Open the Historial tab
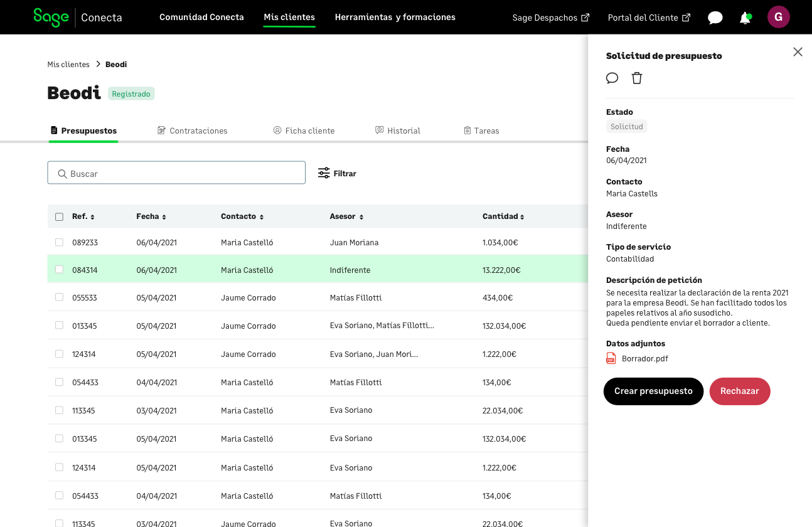Screen dimensions: 812x527 point(398,130)
